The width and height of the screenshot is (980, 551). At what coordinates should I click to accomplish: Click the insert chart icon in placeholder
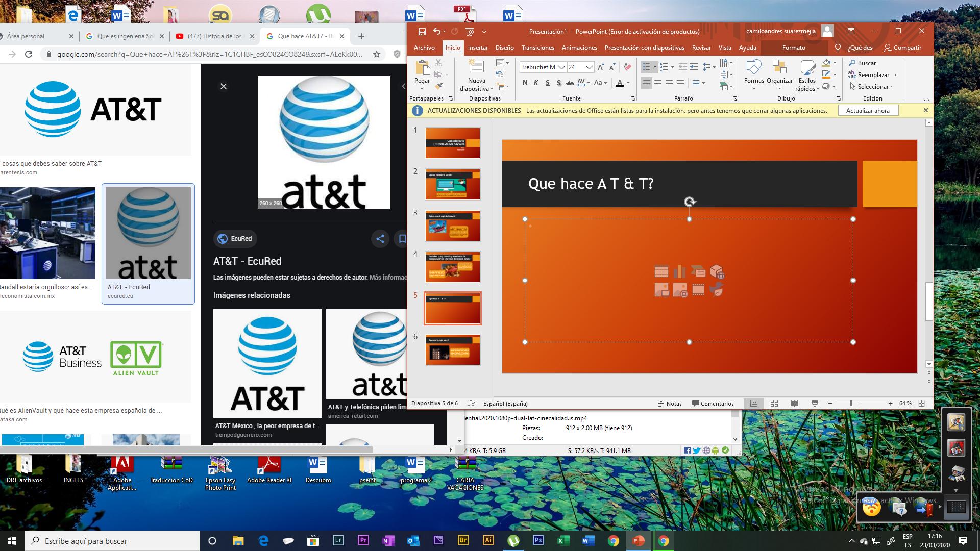(x=679, y=272)
